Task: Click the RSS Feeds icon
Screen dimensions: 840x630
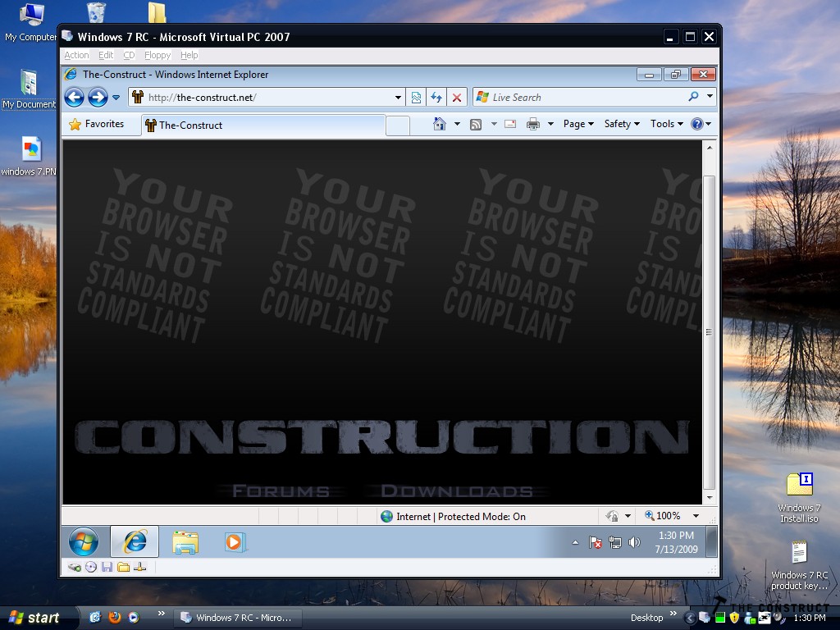Action: pos(476,125)
